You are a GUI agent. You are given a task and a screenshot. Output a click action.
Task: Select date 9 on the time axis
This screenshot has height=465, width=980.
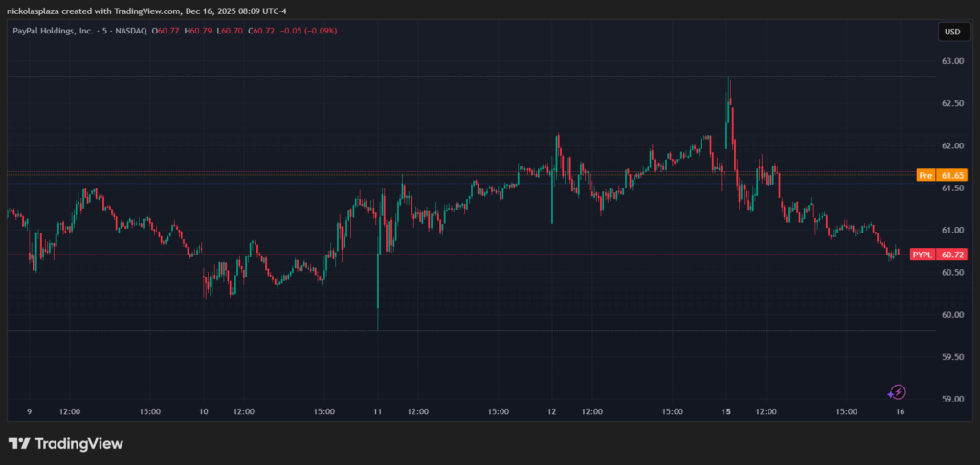pos(30,411)
